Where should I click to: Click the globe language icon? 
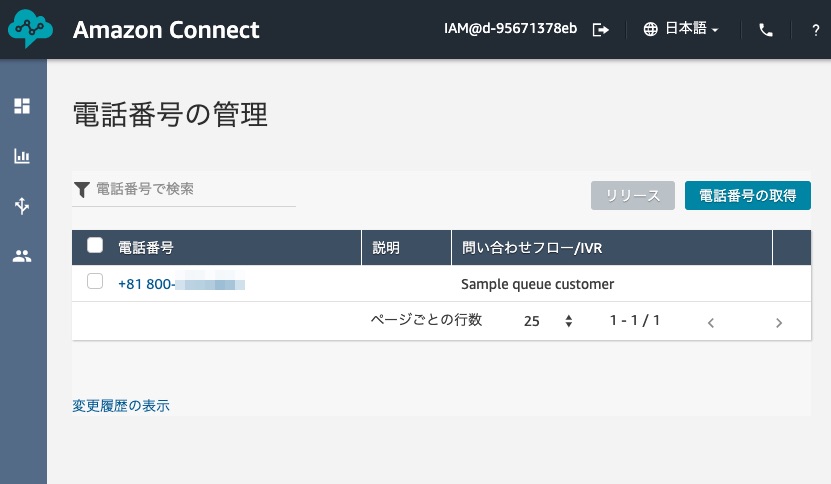click(650, 29)
